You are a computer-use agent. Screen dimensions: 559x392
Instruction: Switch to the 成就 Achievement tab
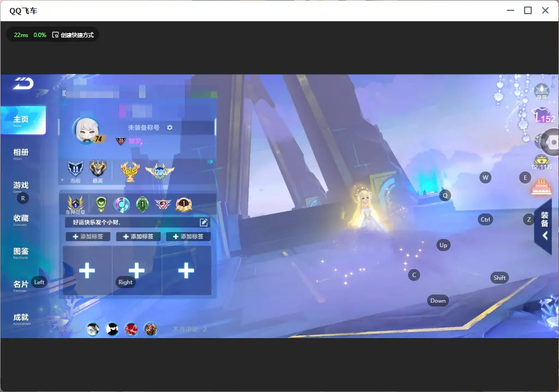tap(21, 319)
